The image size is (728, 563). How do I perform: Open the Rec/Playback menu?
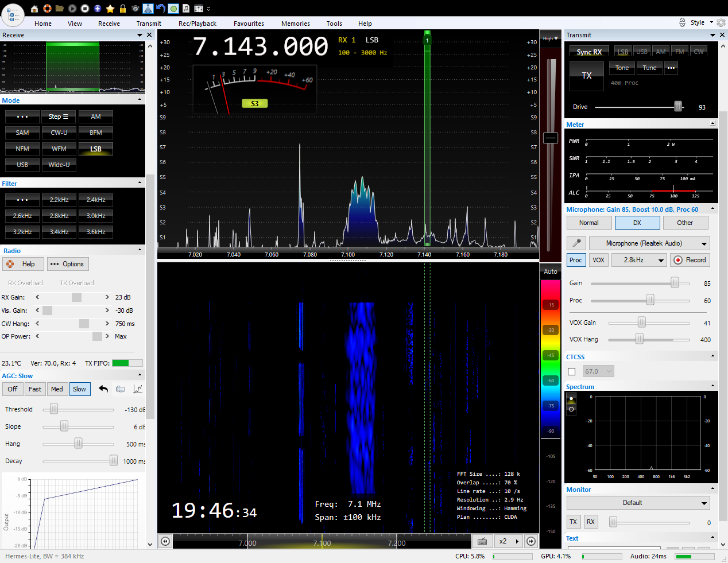click(x=197, y=24)
